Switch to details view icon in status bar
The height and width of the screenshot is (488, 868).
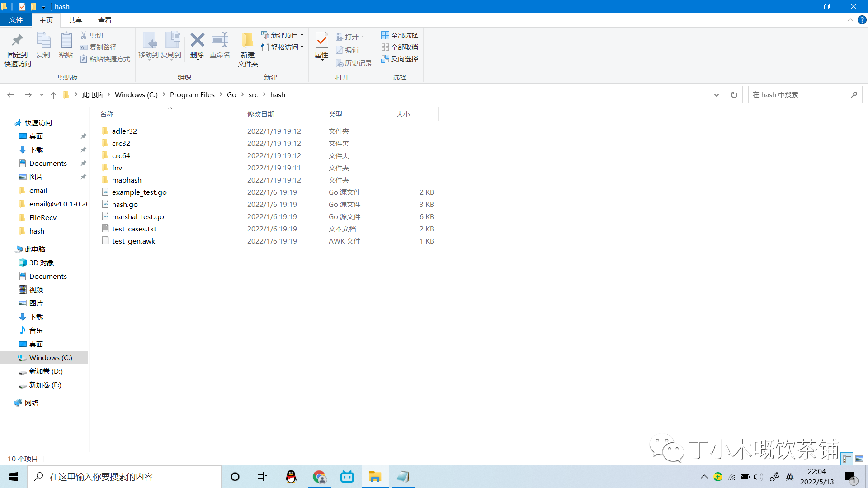[x=847, y=459]
